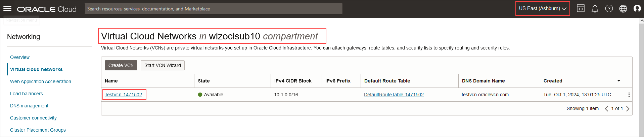Open the language globe icon
This screenshot has width=644, height=137.
point(623,9)
